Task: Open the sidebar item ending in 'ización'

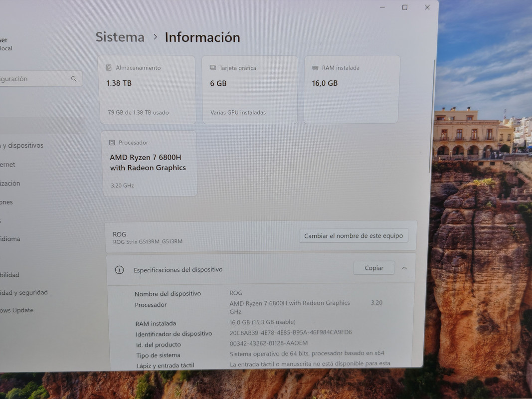Action: click(x=10, y=183)
